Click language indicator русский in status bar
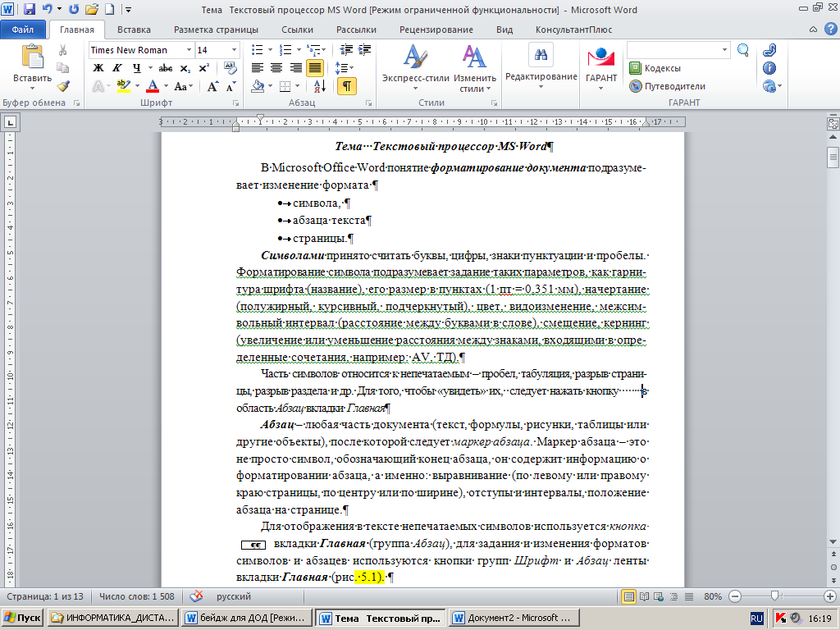Image resolution: width=840 pixels, height=630 pixels. click(x=234, y=596)
